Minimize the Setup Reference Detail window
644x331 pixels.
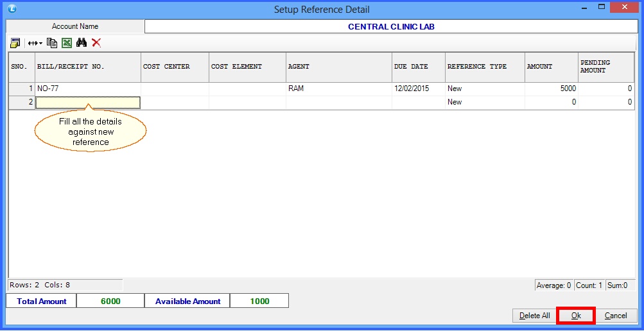(x=584, y=7)
